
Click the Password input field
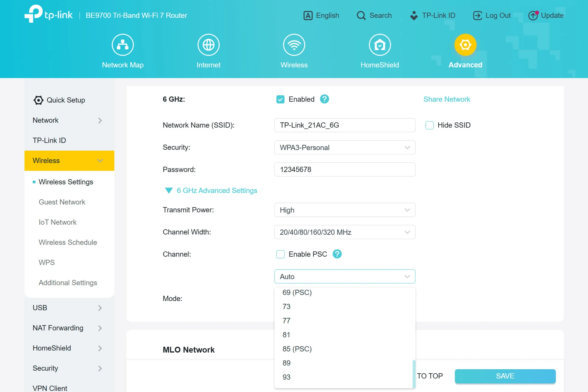345,169
